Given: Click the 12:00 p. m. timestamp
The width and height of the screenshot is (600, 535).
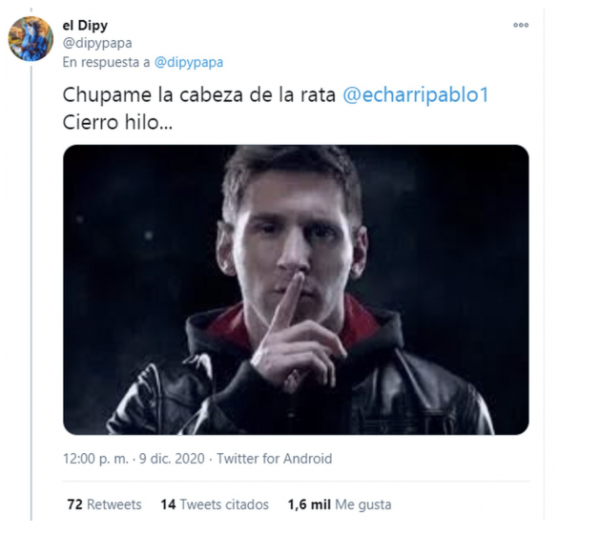Looking at the screenshot, I should click(96, 458).
